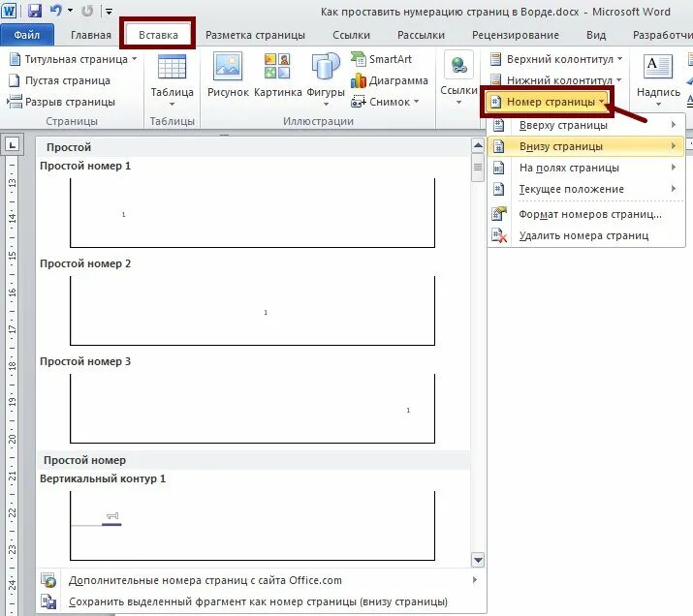Insert a Пустая страница
Viewport: 693px width, 616px height.
click(x=60, y=80)
